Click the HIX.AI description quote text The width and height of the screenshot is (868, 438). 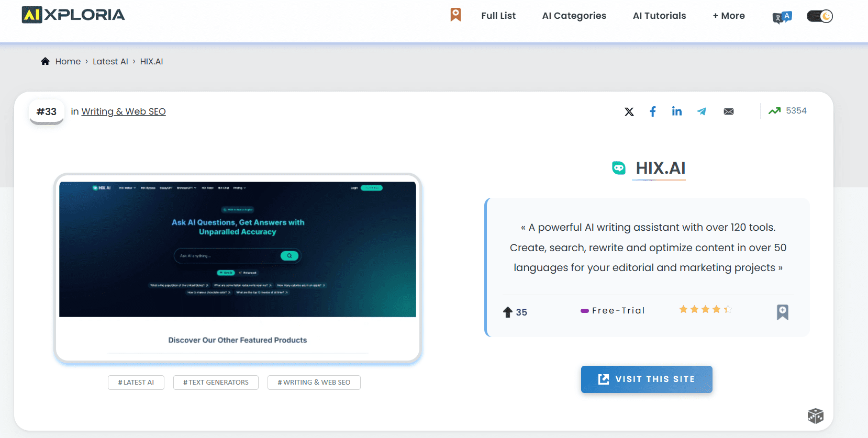pyautogui.click(x=648, y=248)
